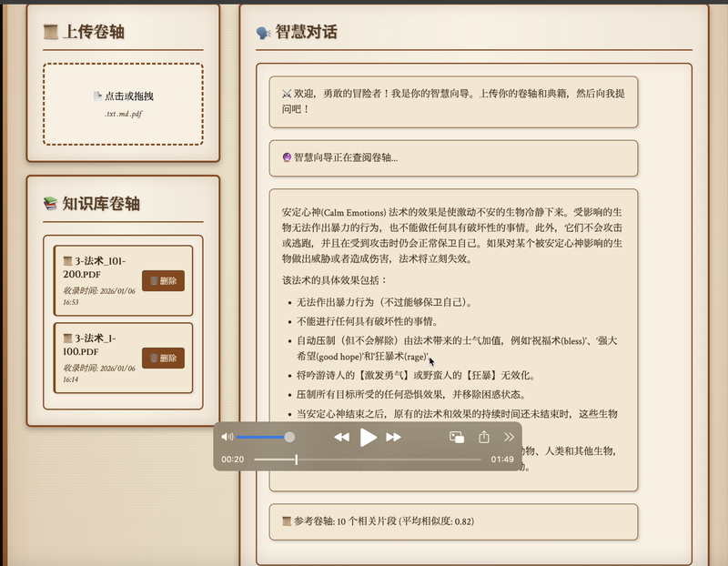The width and height of the screenshot is (728, 566).
Task: Click the welcome message with crossed swords
Action: point(453,101)
